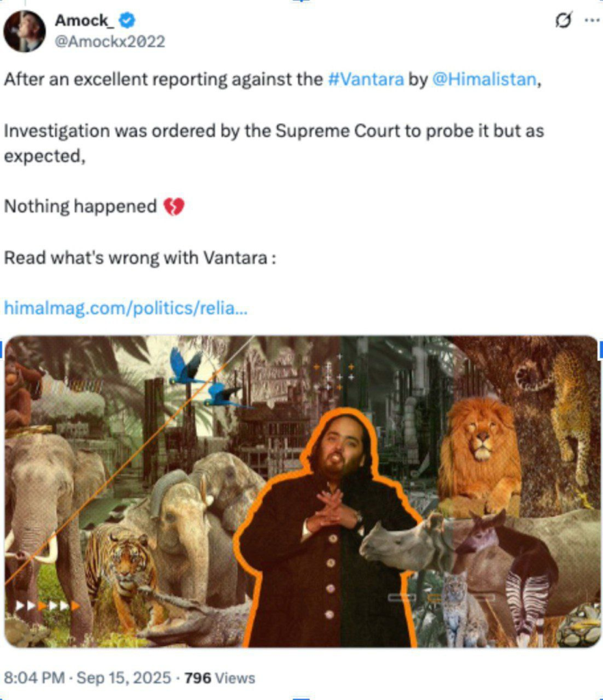Open the @Himalistan mention
This screenshot has width=603, height=700.
point(484,79)
